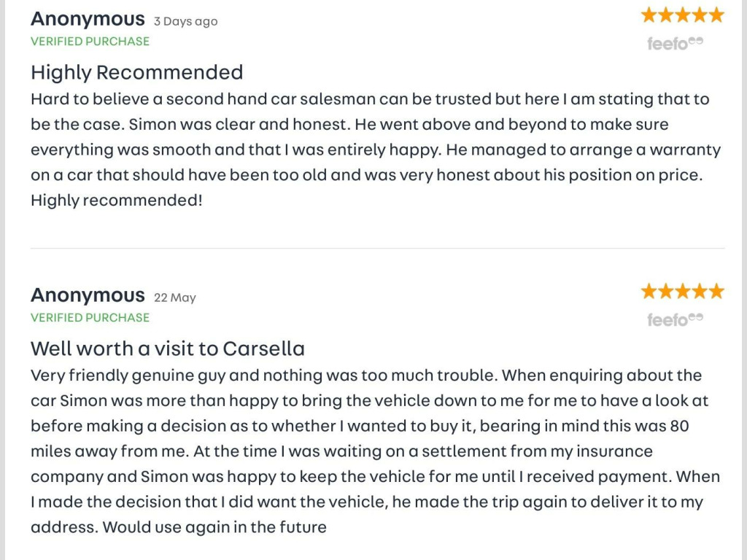Select the Anonymous author of the 22 May review
Image resolution: width=747 pixels, height=560 pixels.
[x=88, y=295]
